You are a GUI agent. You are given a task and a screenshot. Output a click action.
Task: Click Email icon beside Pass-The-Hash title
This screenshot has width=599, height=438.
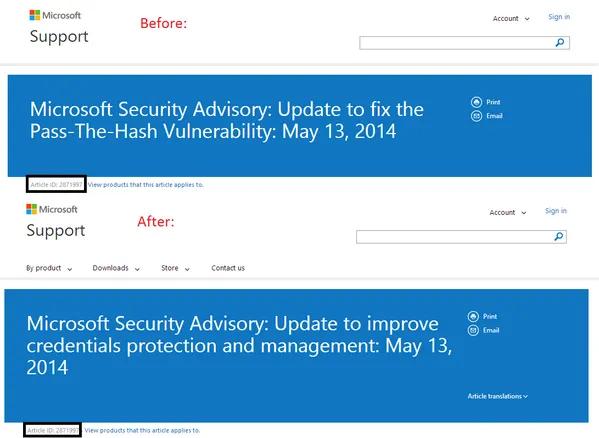pos(476,116)
